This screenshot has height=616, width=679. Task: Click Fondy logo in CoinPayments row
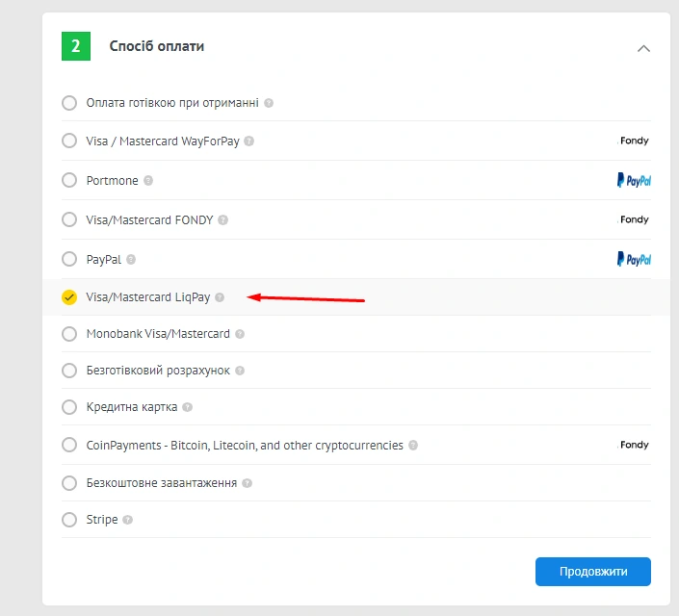pos(634,445)
